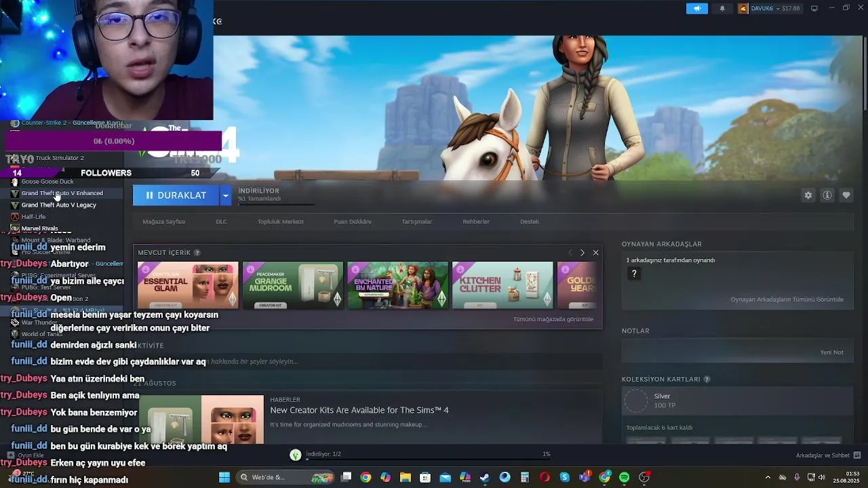Open Destek tab
The image size is (868, 488).
(530, 222)
